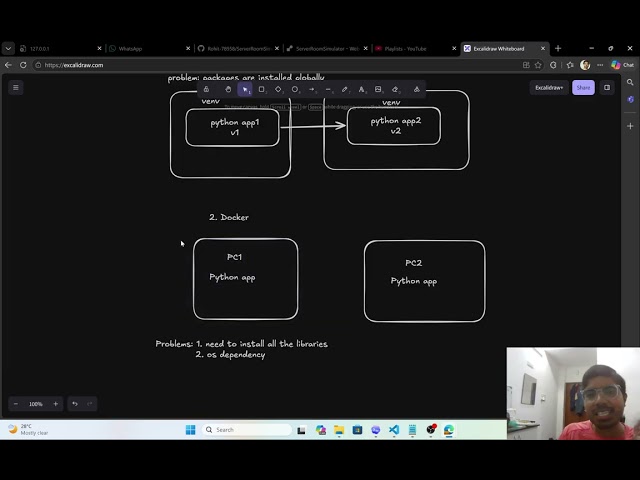Select the Line drawing tool
640x480 pixels.
pos(329,89)
